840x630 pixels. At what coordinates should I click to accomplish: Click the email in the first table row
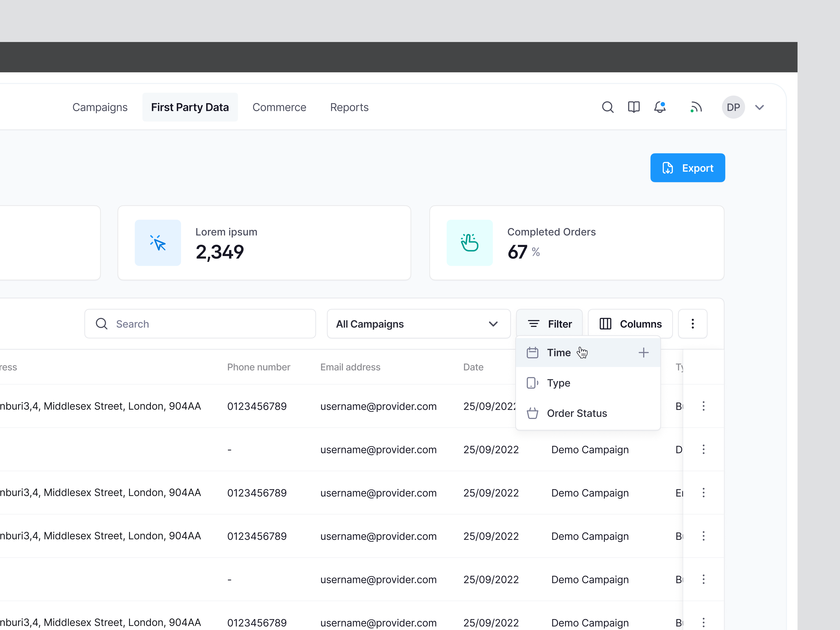378,406
